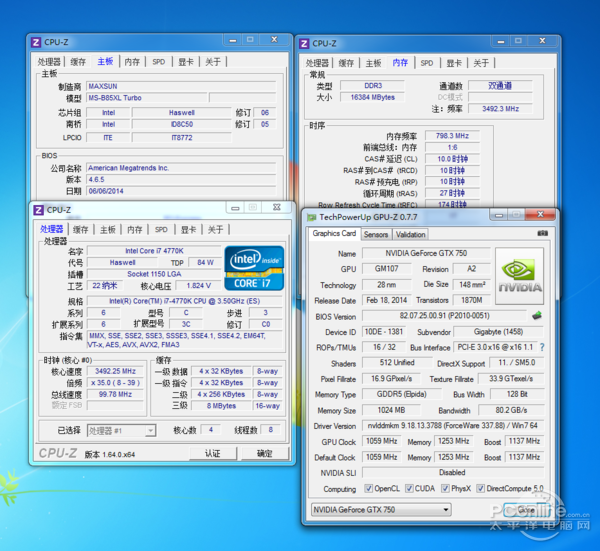This screenshot has height=551, width=600.
Task: Open the 处理器 #1 selection dropdown
Action: coord(121,431)
